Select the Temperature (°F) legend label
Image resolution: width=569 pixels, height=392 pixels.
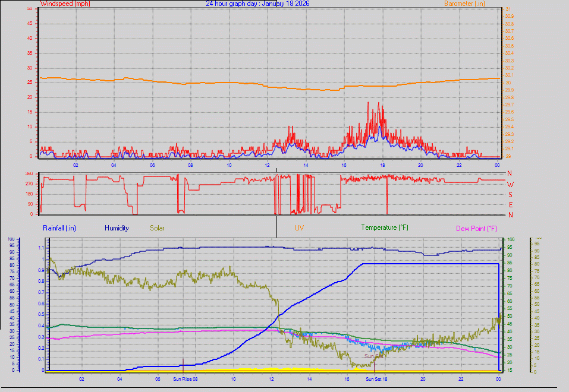[385, 227]
